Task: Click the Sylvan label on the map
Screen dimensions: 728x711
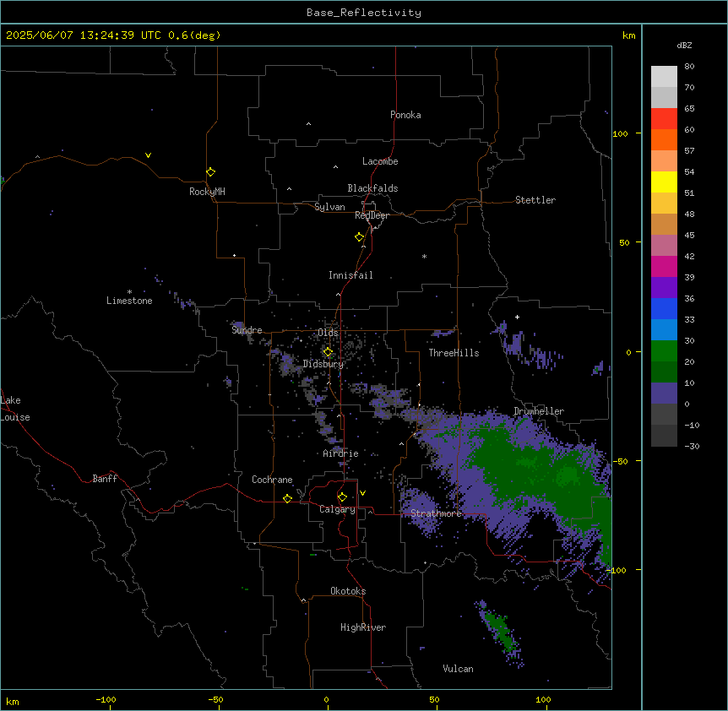Action: [x=329, y=207]
